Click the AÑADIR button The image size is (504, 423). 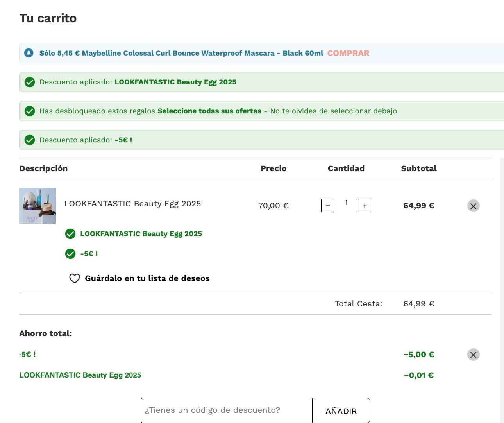341,411
